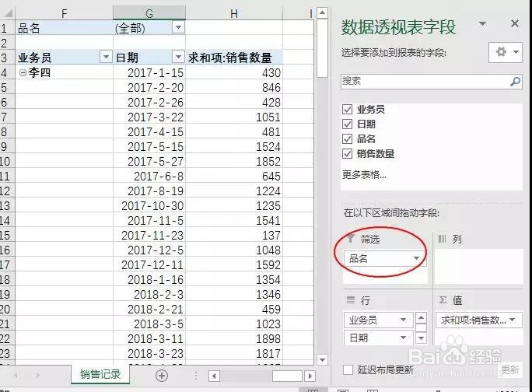The image size is (532, 392).
Task: Uncheck the 品名 field checkbox
Action: click(347, 138)
